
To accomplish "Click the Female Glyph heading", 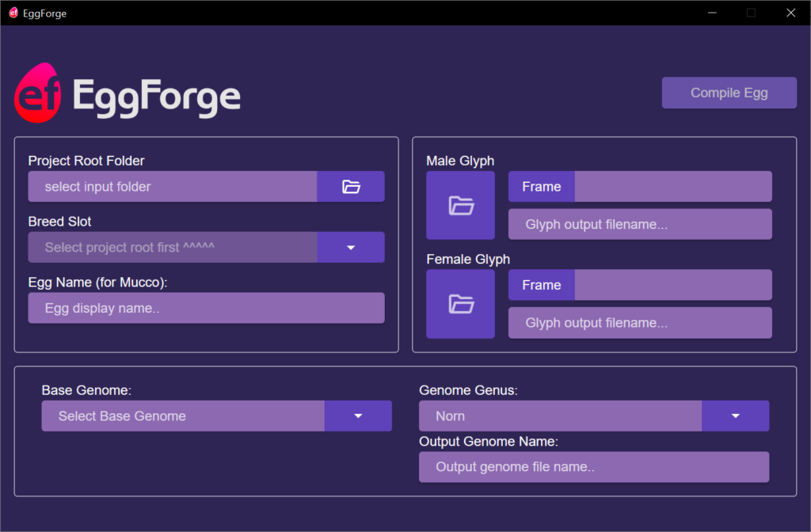I will pos(468,259).
